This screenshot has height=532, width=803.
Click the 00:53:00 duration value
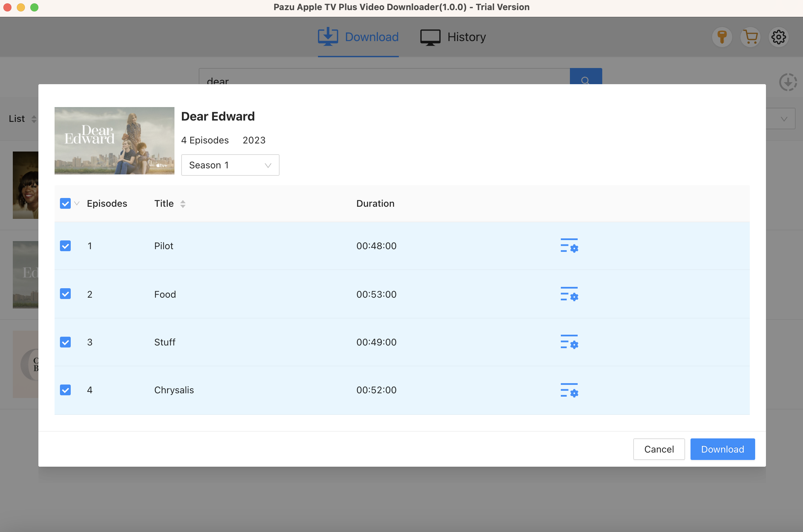tap(376, 294)
